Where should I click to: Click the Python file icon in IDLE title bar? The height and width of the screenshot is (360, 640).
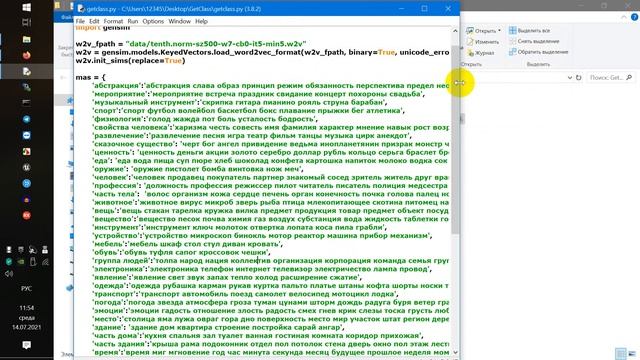[81, 9]
